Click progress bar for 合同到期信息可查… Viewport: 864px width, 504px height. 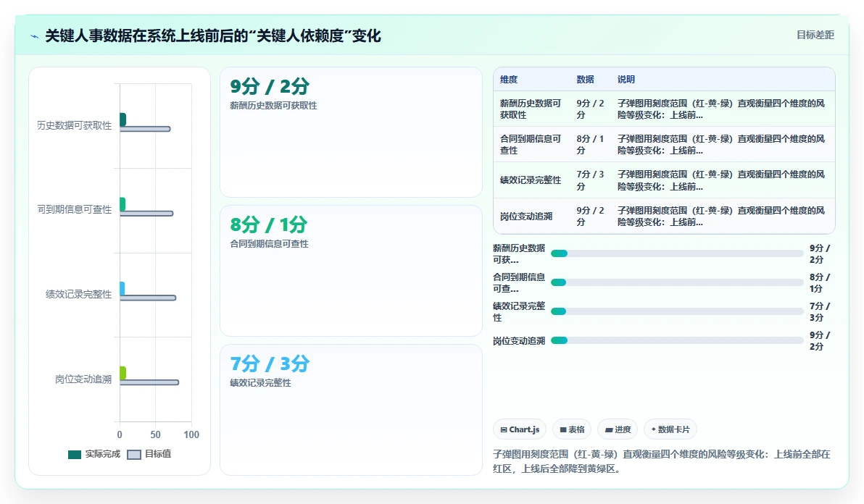click(677, 282)
